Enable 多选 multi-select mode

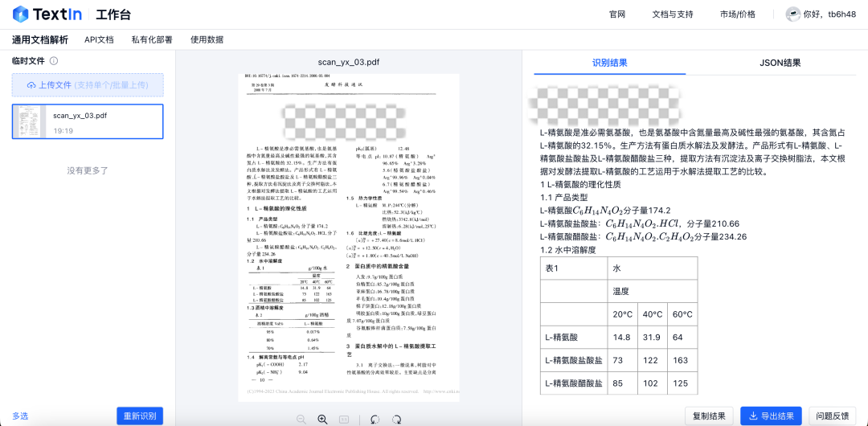point(20,416)
